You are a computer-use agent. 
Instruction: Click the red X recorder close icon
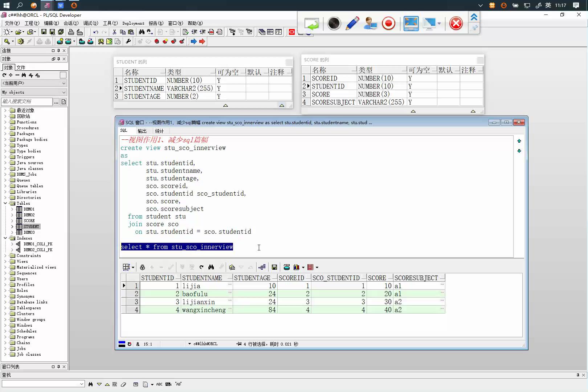tap(456, 24)
